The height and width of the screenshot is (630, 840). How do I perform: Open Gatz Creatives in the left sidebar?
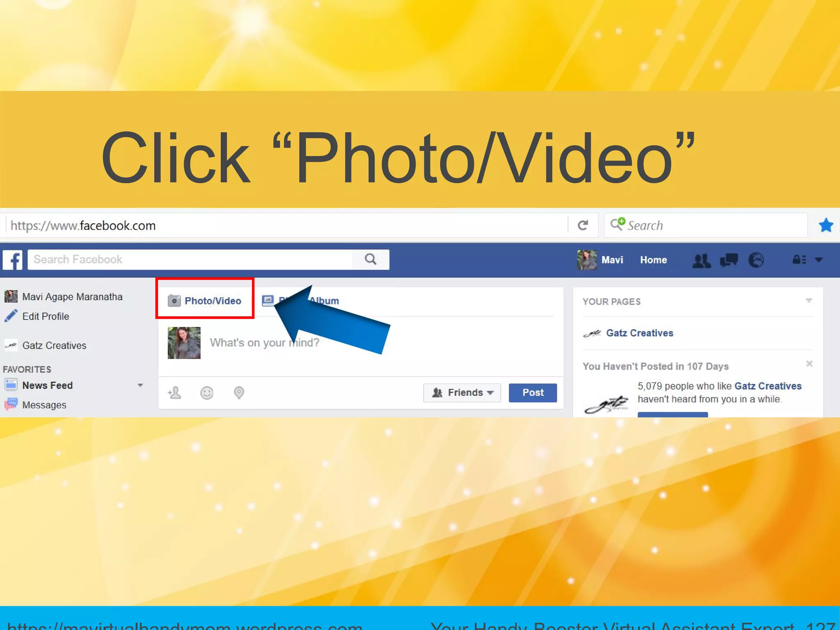54,345
